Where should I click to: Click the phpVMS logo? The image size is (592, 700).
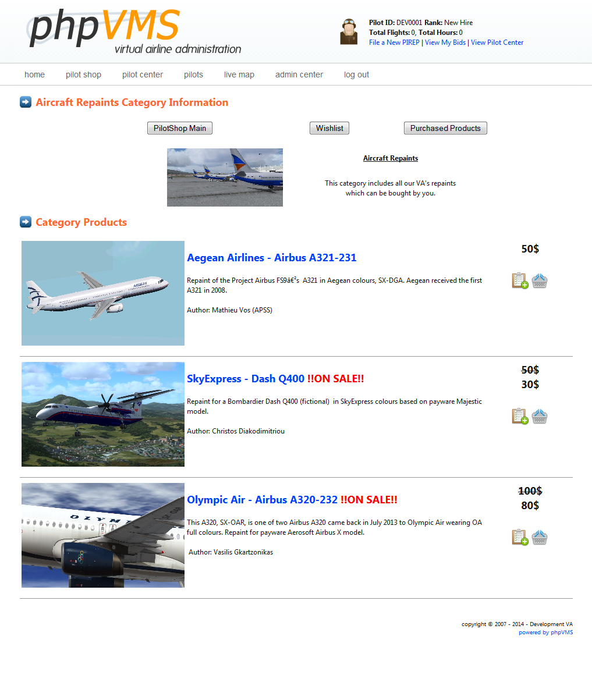134,31
